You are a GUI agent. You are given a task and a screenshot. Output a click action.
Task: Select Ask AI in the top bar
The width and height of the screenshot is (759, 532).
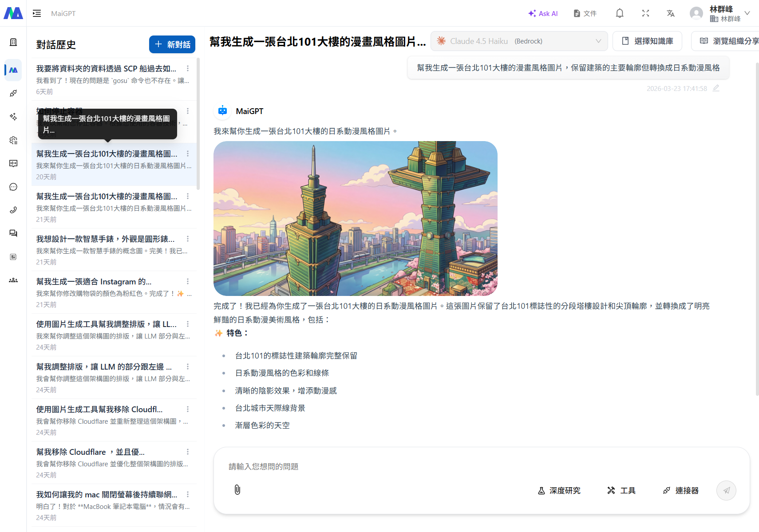pyautogui.click(x=543, y=13)
